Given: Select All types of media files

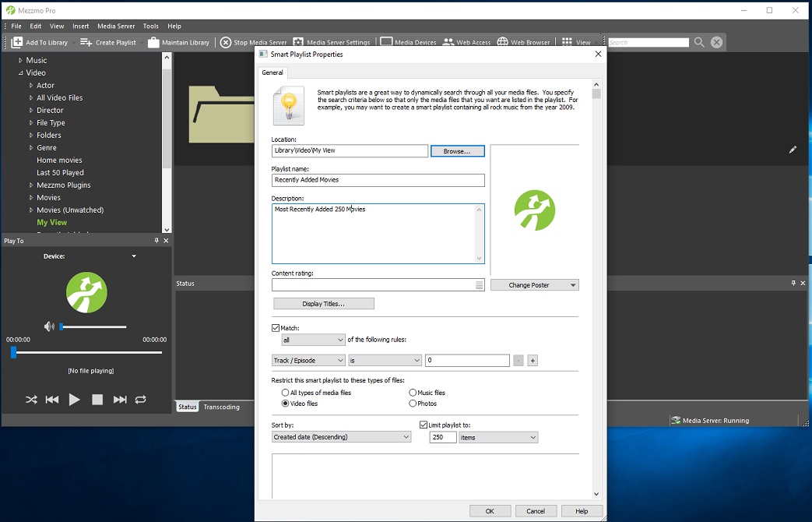Looking at the screenshot, I should (x=285, y=393).
